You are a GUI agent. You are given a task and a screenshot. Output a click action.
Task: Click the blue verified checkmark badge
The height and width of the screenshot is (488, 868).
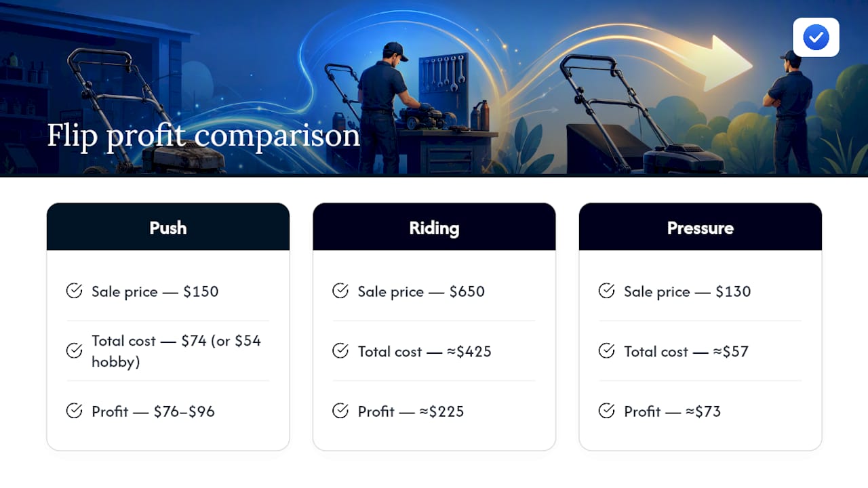coord(816,37)
